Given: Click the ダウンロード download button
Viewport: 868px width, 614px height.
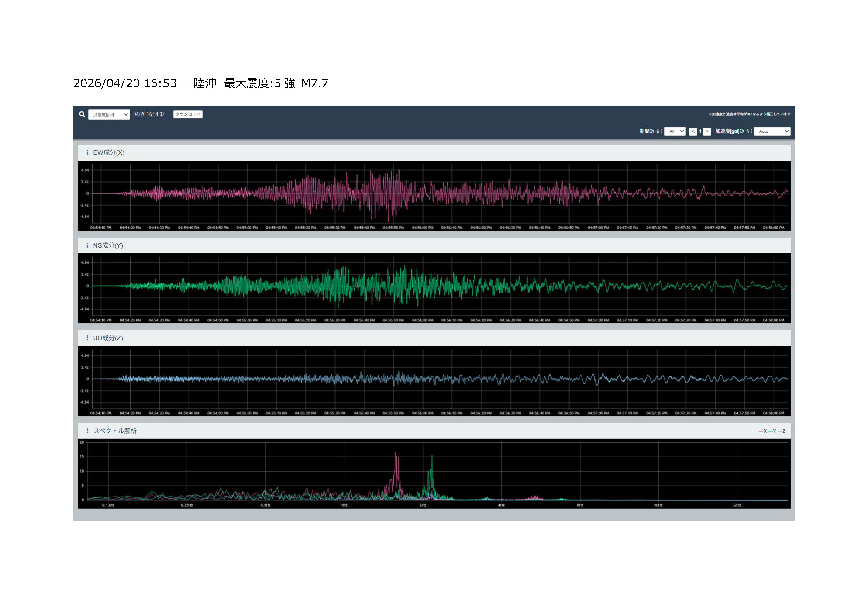Looking at the screenshot, I should click(188, 114).
